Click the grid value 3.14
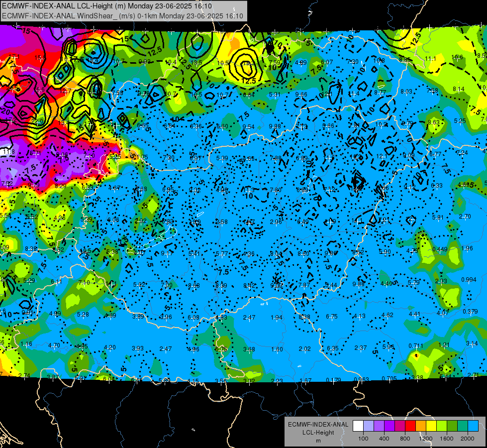 coord(472,343)
